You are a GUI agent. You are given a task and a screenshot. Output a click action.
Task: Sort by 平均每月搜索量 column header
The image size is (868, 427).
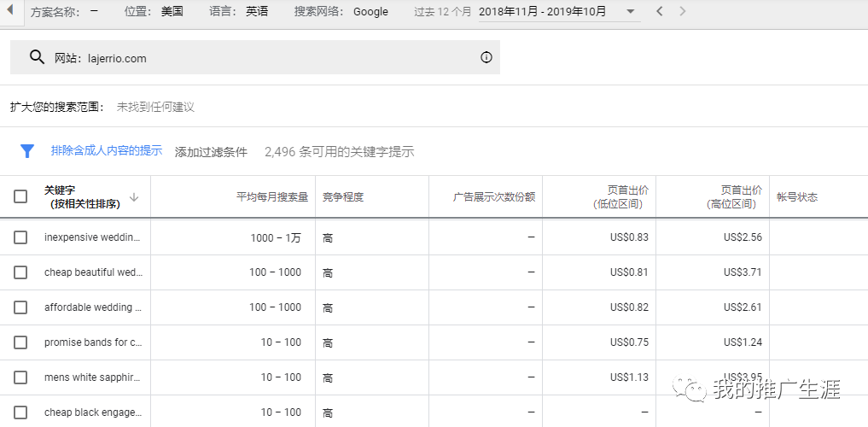coord(272,197)
